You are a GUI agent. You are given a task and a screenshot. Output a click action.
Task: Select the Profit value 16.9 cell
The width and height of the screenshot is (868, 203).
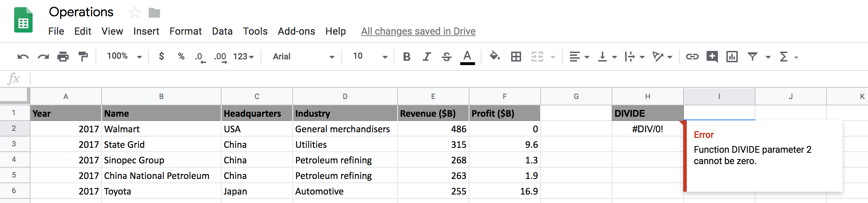(504, 191)
